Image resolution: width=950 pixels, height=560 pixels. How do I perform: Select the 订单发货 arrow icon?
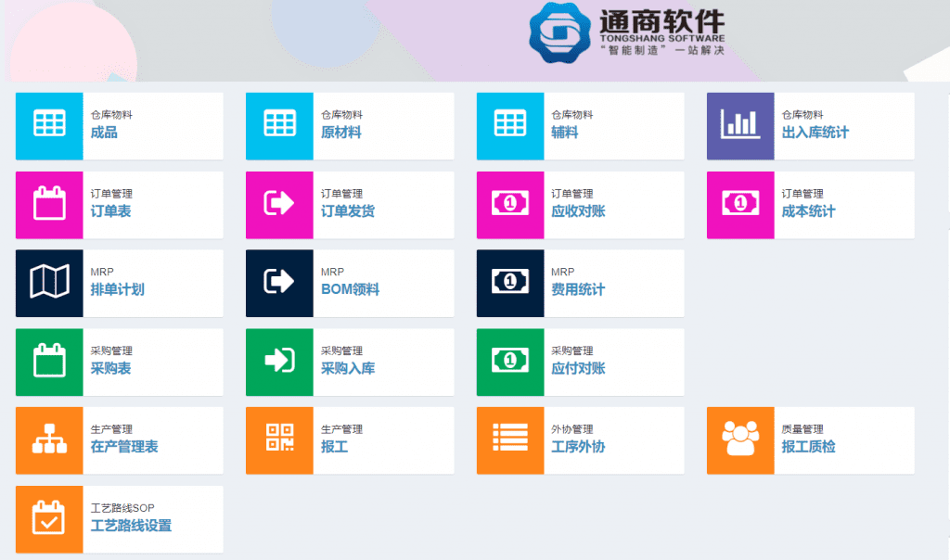pos(279,204)
